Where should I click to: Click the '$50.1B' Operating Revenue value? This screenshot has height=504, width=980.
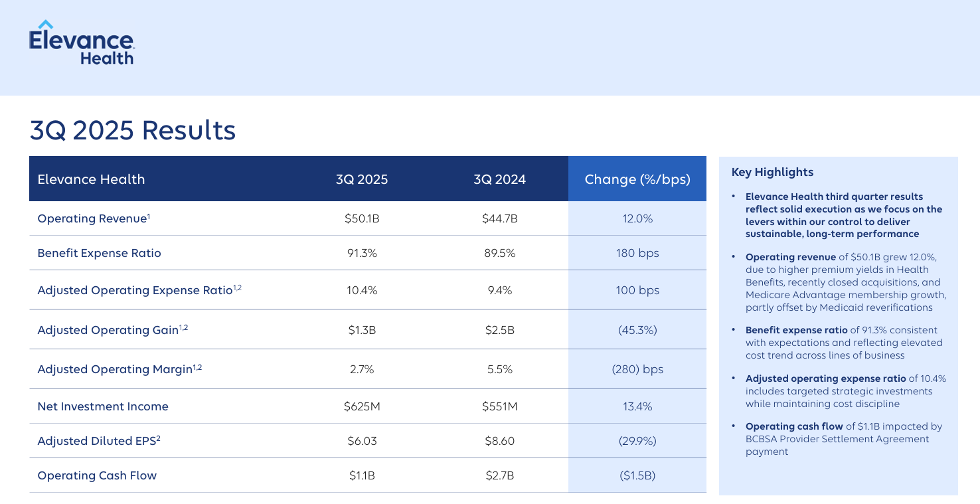tap(362, 218)
